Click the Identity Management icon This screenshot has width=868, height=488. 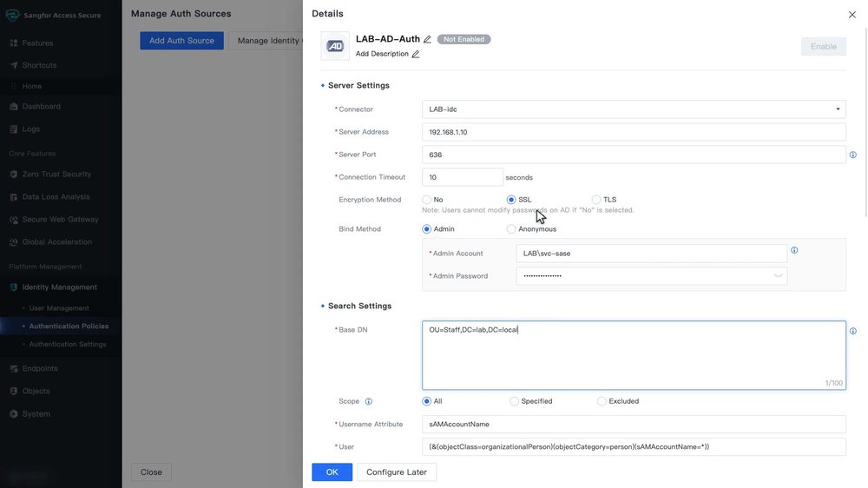click(14, 287)
